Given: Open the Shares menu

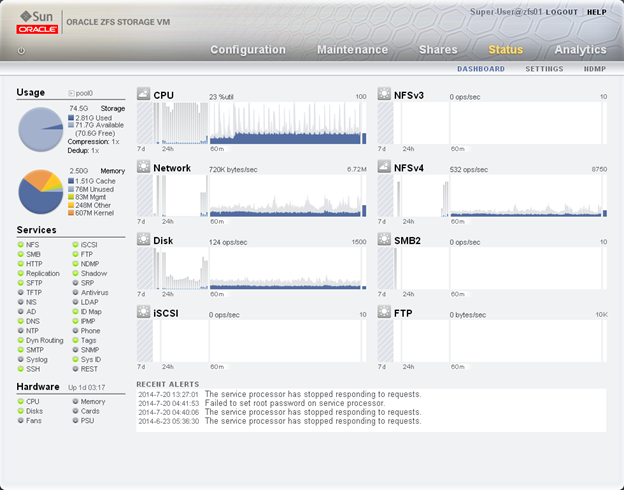Looking at the screenshot, I should point(438,50).
